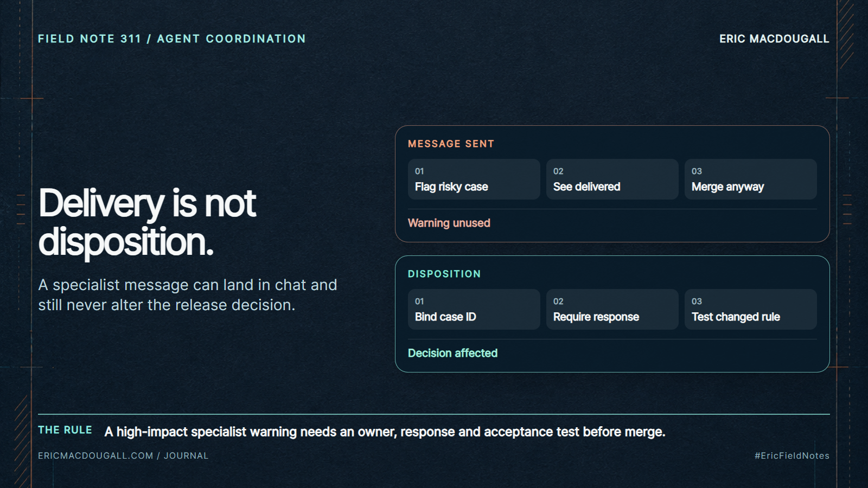Click the 'Flag risky case' step card

(474, 179)
